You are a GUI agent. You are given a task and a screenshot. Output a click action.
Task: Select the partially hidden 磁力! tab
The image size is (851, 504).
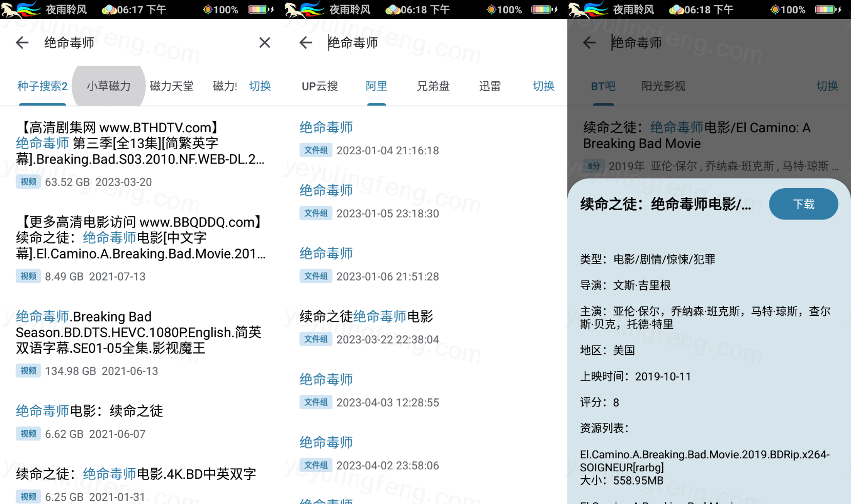coord(225,86)
